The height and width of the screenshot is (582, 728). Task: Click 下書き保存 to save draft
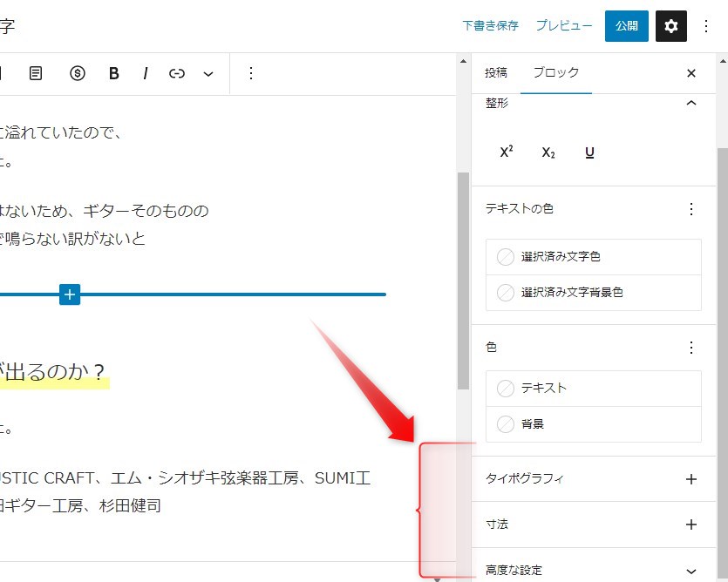490,26
